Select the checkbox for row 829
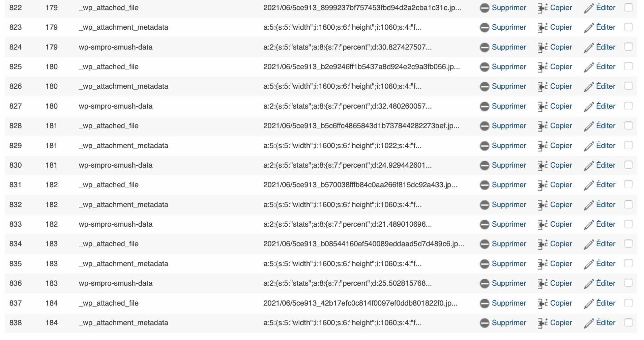 click(x=628, y=145)
